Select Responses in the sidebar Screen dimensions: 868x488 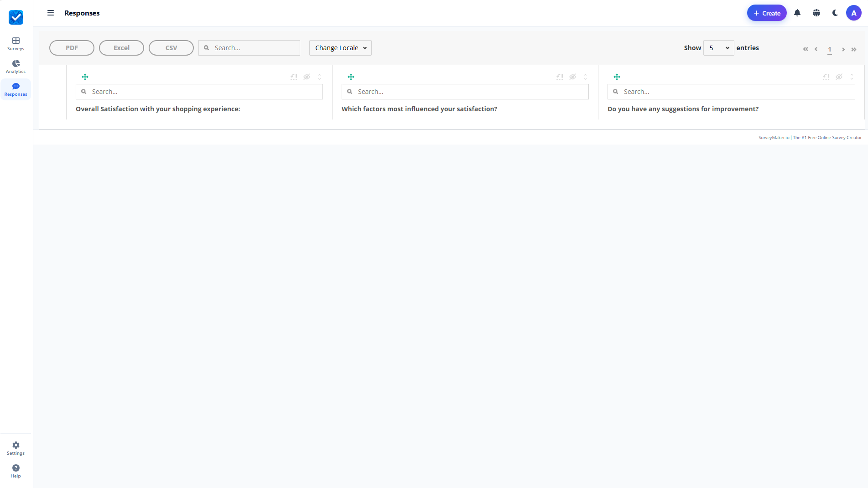click(16, 89)
